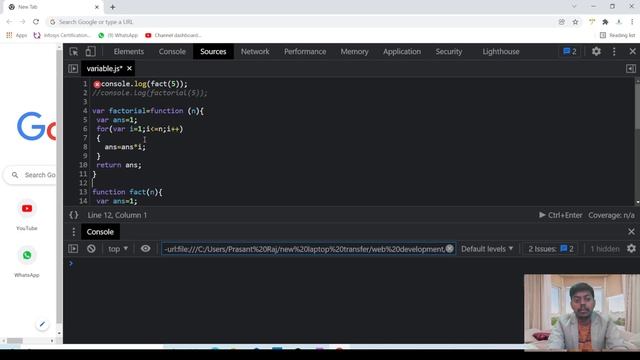This screenshot has height=360, width=640.
Task: Open the top context dropdown
Action: [118, 249]
